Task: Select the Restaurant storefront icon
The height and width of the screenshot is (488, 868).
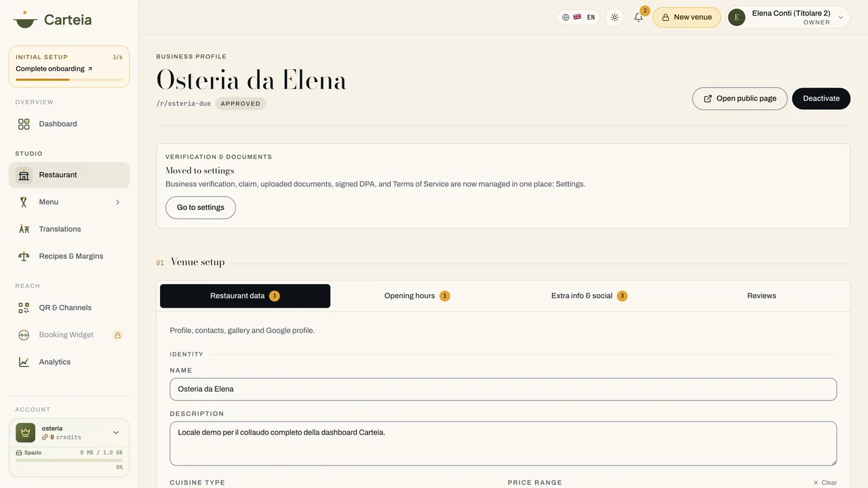Action: click(x=24, y=175)
